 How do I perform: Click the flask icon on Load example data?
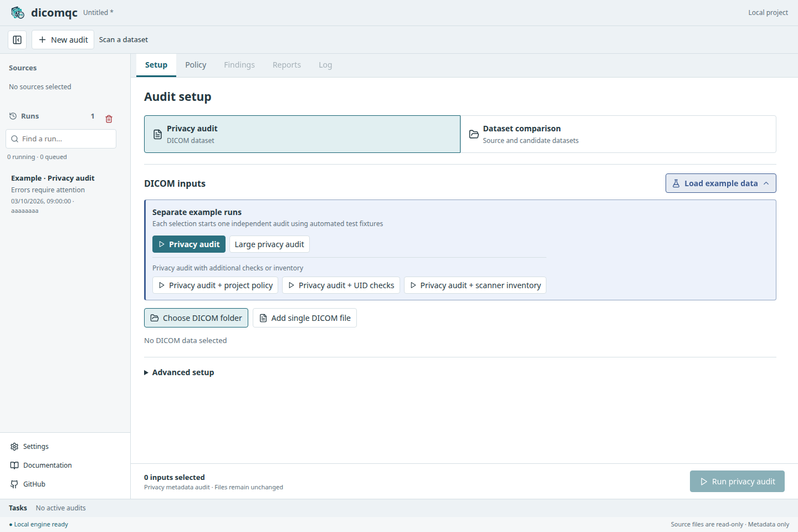[676, 183]
